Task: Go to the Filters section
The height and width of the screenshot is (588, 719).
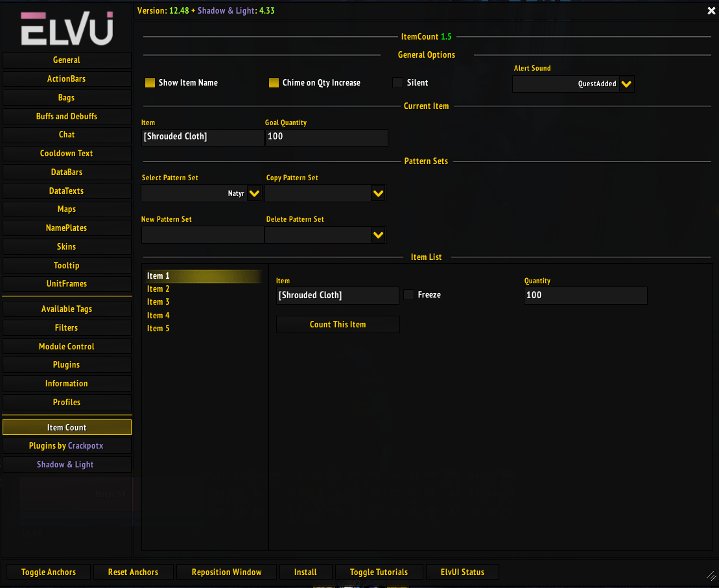Action: pyautogui.click(x=67, y=328)
